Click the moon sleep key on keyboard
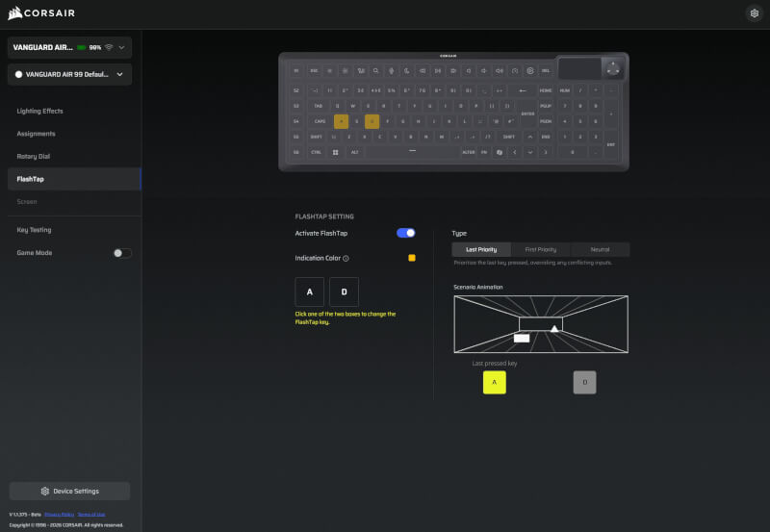770x532 pixels. 406,70
